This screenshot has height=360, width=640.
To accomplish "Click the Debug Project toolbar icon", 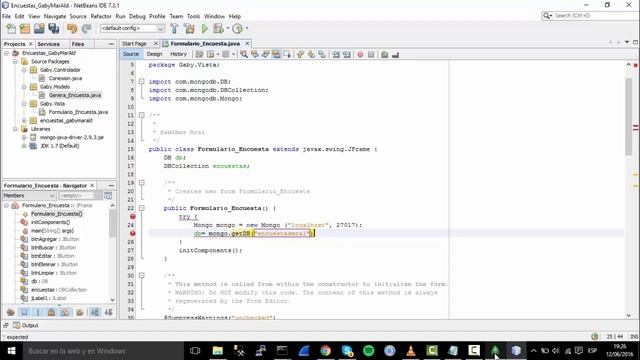I will click(x=218, y=29).
